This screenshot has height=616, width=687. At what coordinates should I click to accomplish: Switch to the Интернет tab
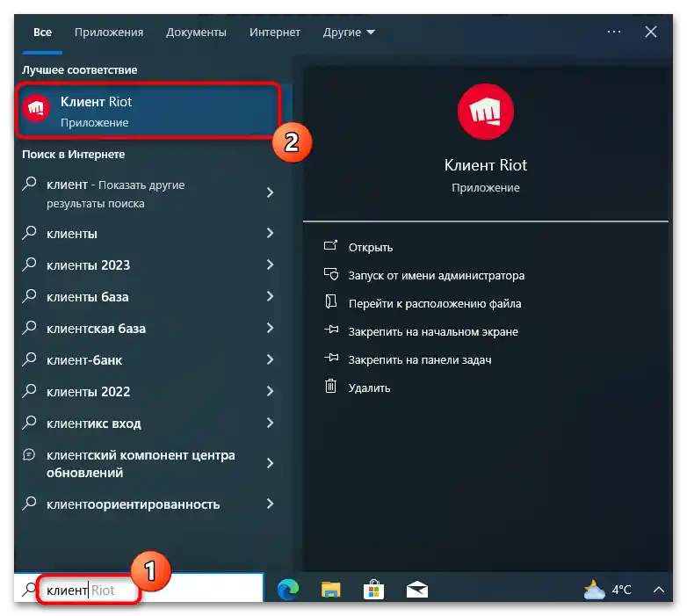[x=275, y=33]
